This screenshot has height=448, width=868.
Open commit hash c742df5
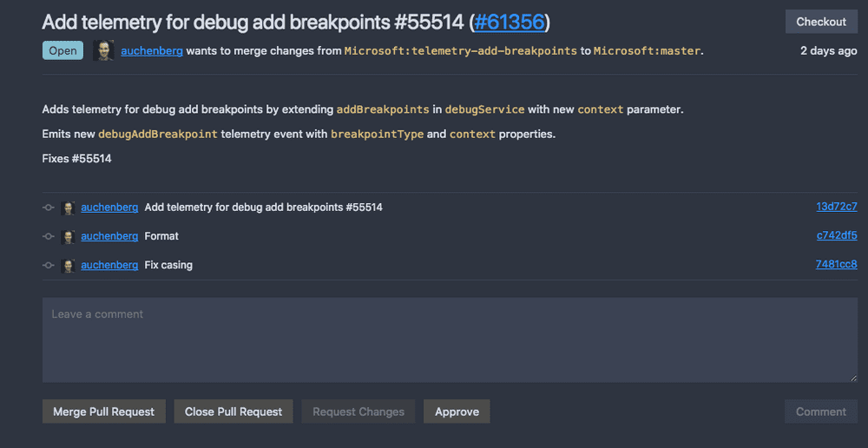836,235
